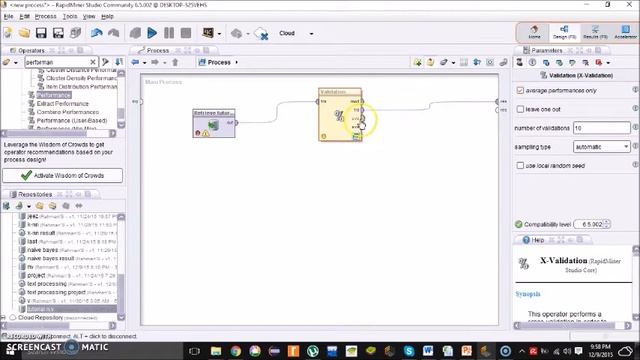Expand the Cloud Repository node
The image size is (640, 360).
(x=4, y=317)
